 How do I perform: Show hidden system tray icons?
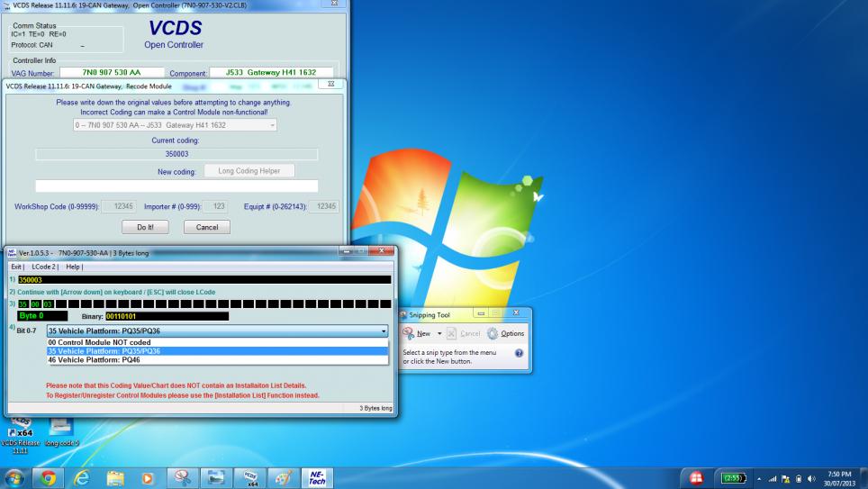pos(759,478)
